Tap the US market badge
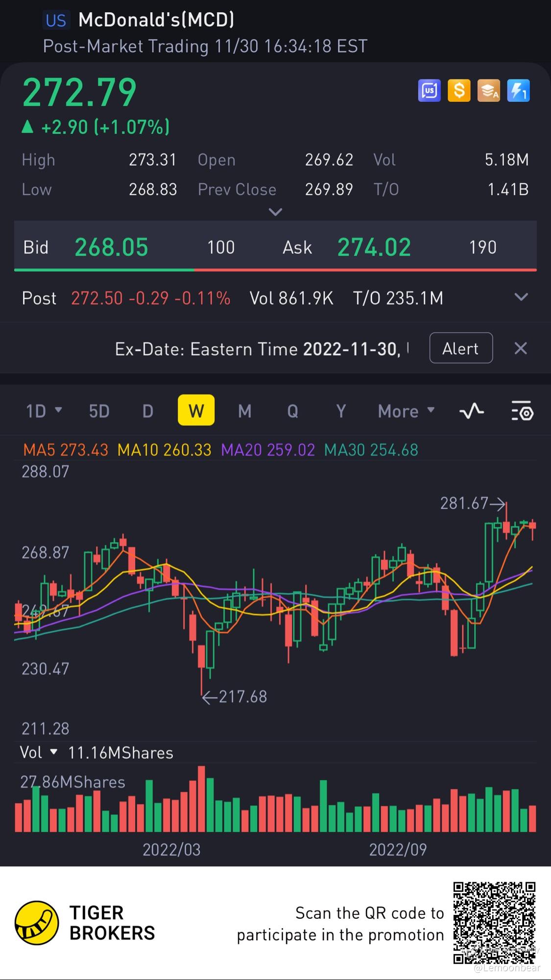 (x=56, y=20)
